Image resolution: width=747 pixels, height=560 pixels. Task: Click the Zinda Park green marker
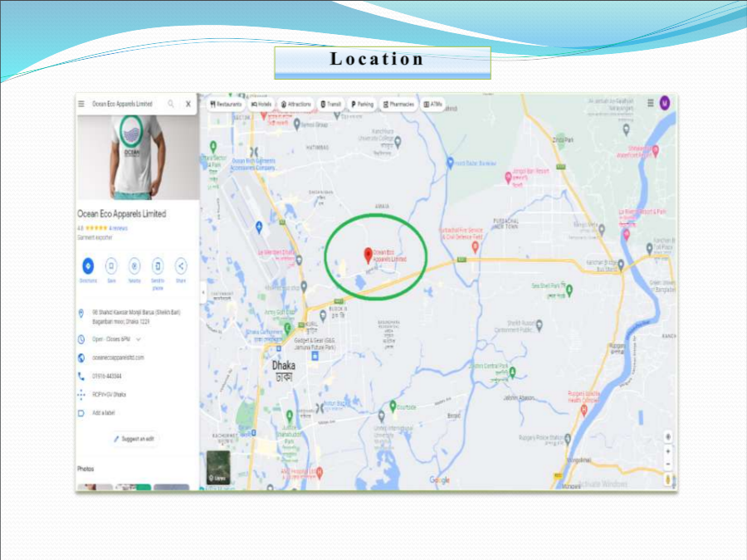point(561,138)
